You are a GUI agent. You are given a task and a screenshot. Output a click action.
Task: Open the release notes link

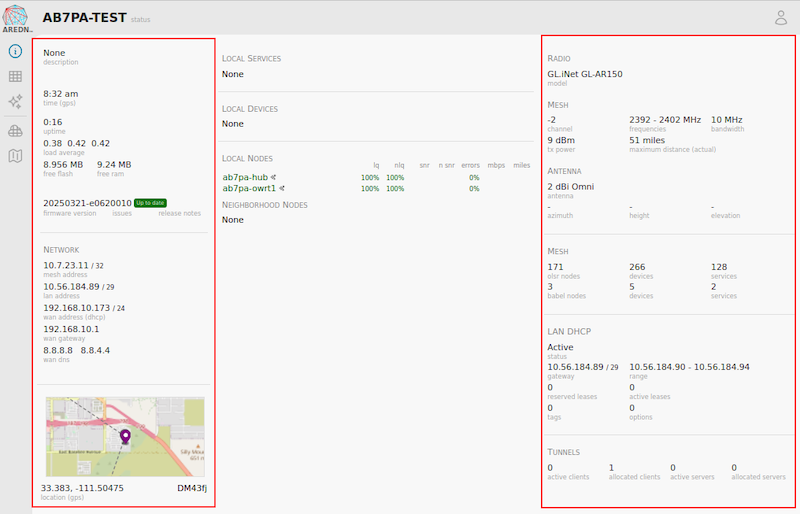point(180,213)
